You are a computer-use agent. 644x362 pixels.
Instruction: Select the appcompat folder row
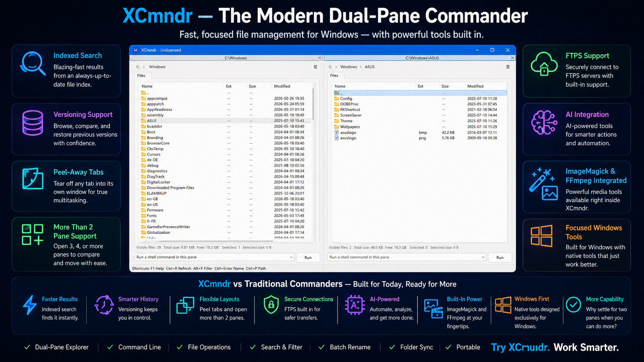[225, 98]
